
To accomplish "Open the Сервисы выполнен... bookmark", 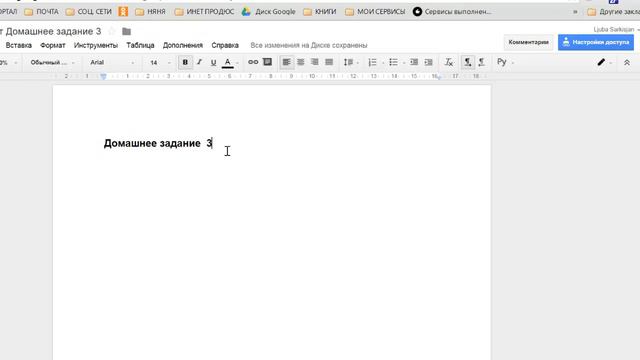I will coord(452,12).
